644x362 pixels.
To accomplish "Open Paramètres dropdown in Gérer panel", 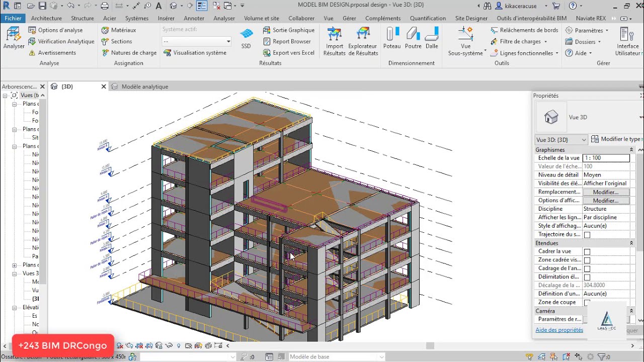I will coord(587,30).
